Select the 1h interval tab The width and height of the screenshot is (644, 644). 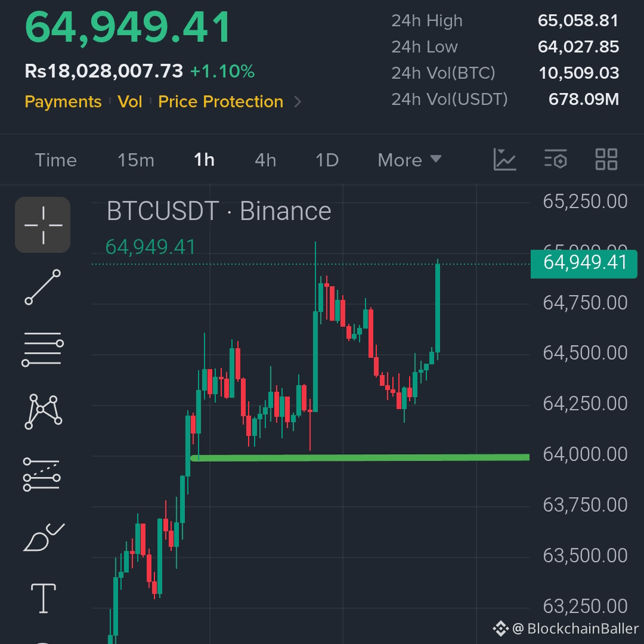pos(204,160)
